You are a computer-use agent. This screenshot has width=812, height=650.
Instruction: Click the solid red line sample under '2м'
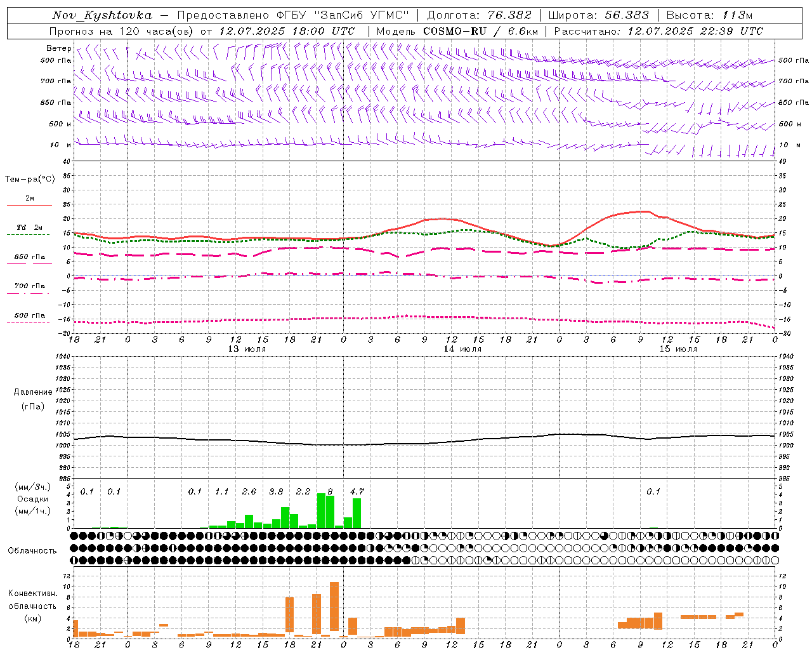click(29, 205)
